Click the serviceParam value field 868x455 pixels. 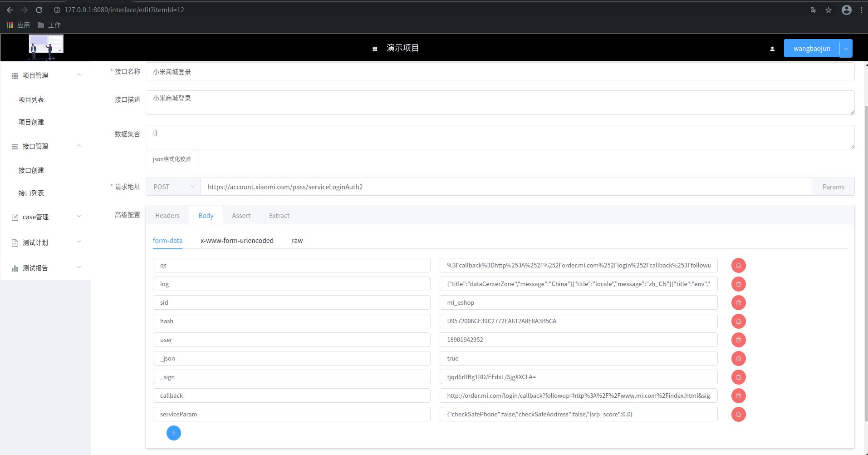pos(579,414)
